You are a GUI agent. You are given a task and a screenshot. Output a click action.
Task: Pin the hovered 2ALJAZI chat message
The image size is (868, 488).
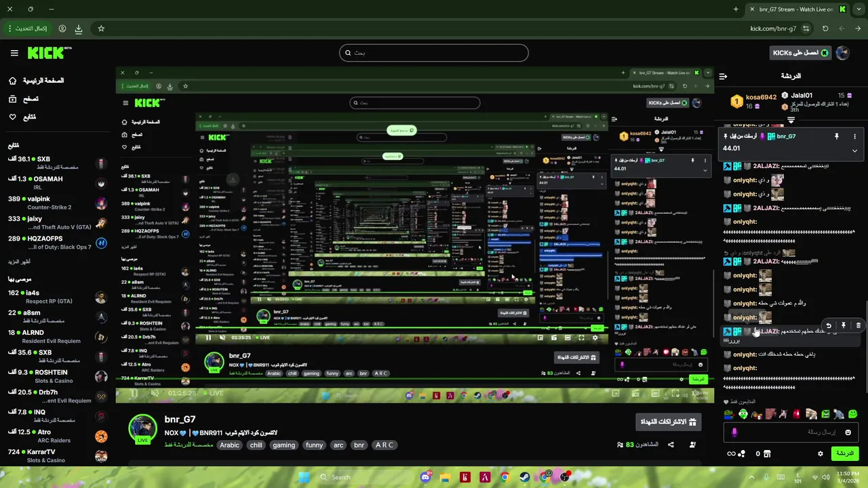pos(844,326)
